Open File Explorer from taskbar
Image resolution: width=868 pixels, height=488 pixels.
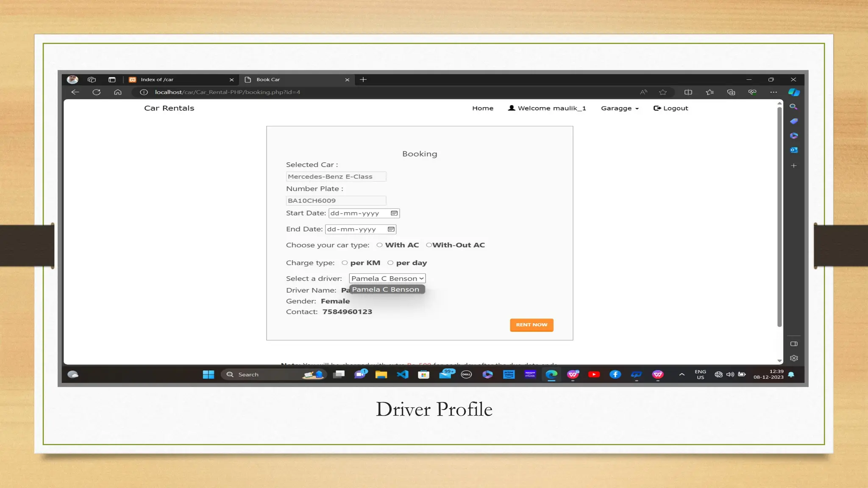point(381,374)
